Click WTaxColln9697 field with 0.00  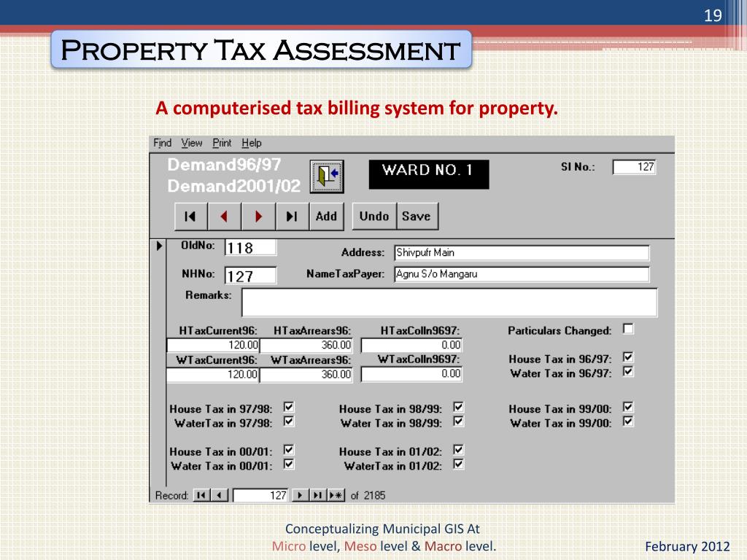411,375
